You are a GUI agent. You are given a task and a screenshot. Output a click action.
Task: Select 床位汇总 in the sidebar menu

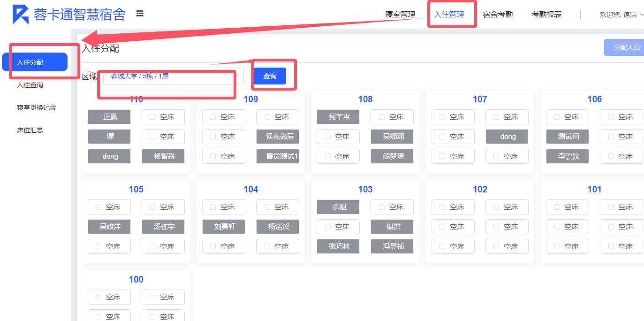point(30,130)
